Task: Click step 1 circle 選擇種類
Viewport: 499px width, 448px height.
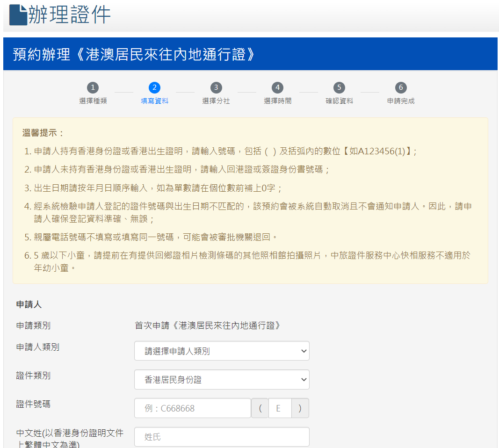Action: pos(93,87)
